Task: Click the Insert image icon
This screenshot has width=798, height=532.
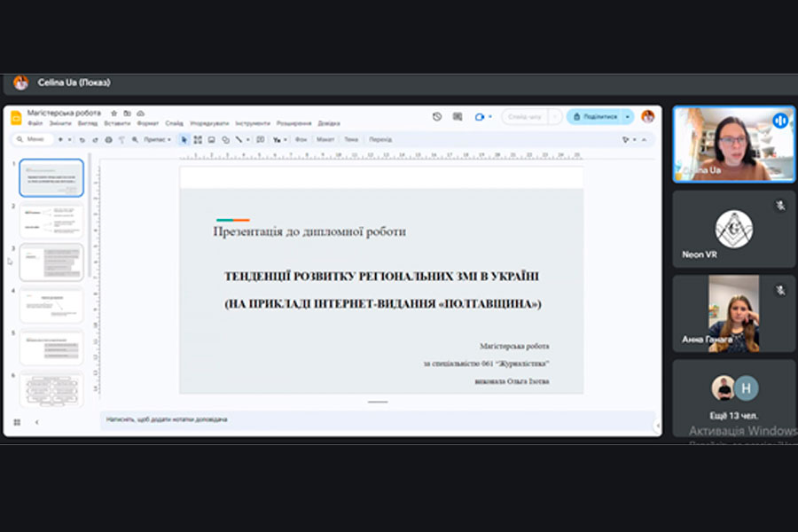Action: [211, 139]
